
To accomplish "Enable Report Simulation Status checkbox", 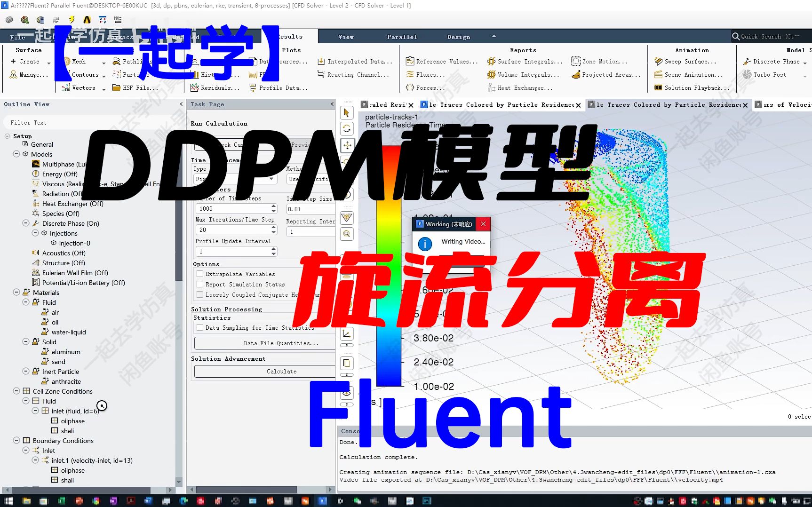I will (200, 284).
